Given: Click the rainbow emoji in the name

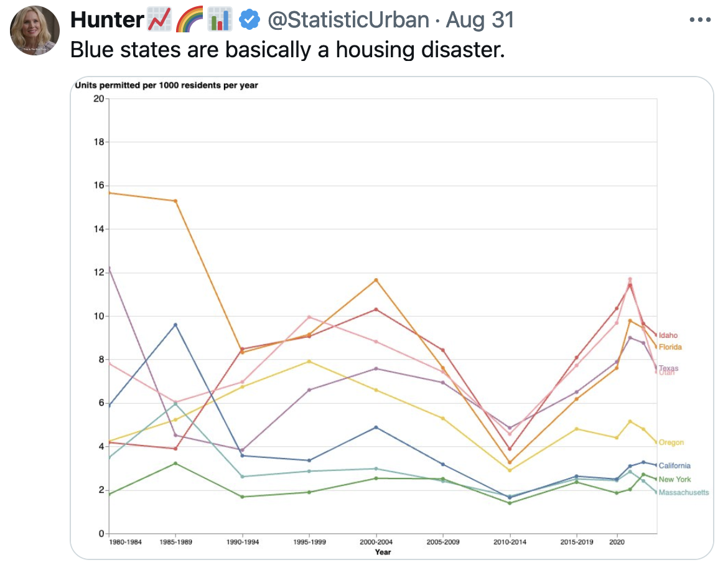Looking at the screenshot, I should tap(189, 21).
